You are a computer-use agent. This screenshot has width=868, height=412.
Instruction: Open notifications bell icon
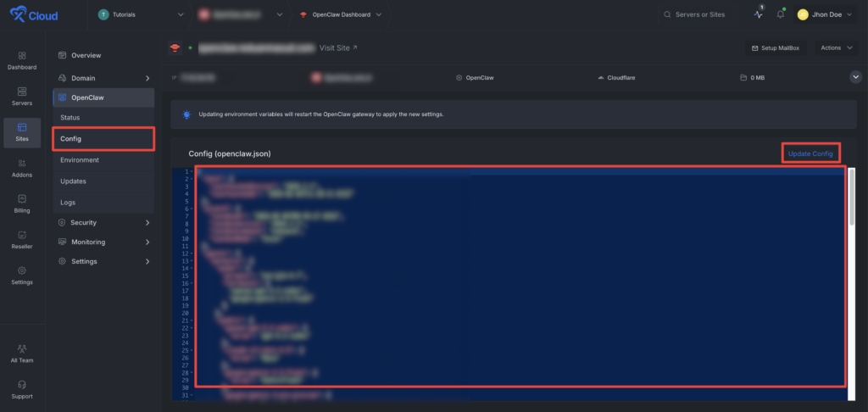(780, 14)
